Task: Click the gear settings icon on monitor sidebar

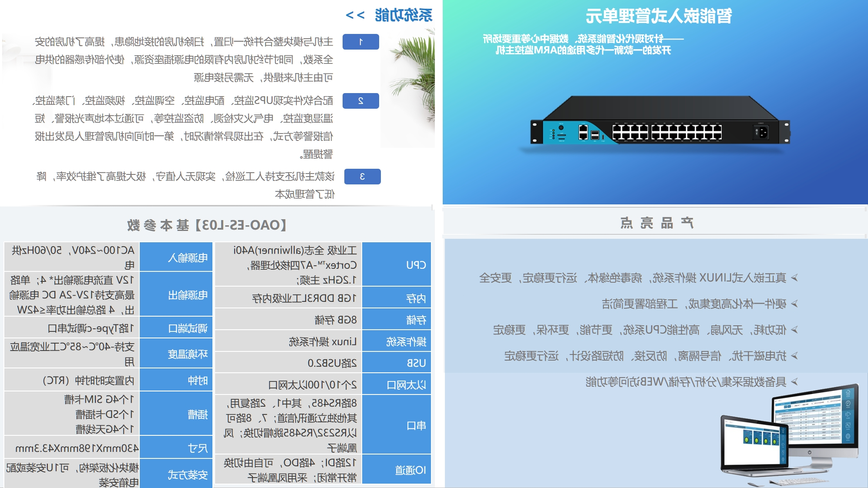Action: tap(848, 436)
